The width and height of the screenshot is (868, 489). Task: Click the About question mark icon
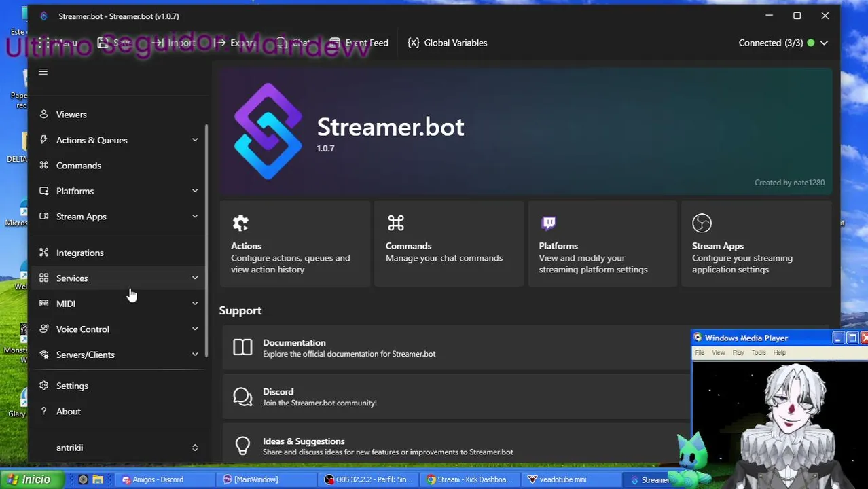(43, 412)
